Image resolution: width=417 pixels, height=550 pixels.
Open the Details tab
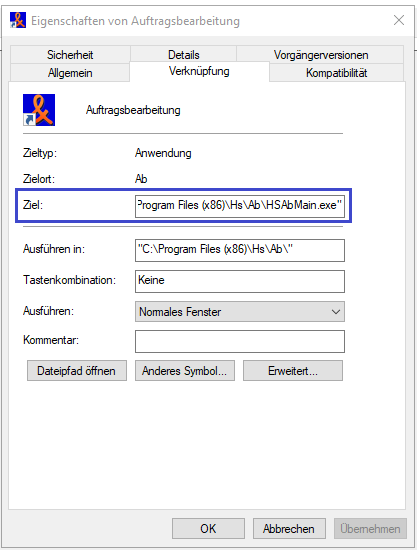pyautogui.click(x=183, y=55)
